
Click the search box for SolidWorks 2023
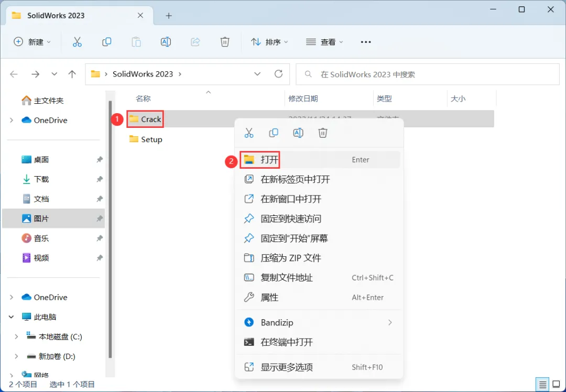click(428, 74)
